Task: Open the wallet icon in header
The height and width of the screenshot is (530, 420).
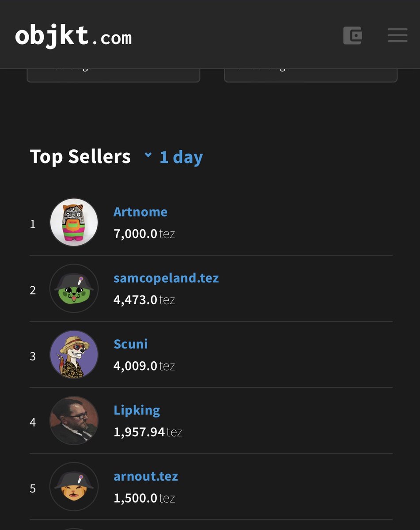Action: point(352,35)
